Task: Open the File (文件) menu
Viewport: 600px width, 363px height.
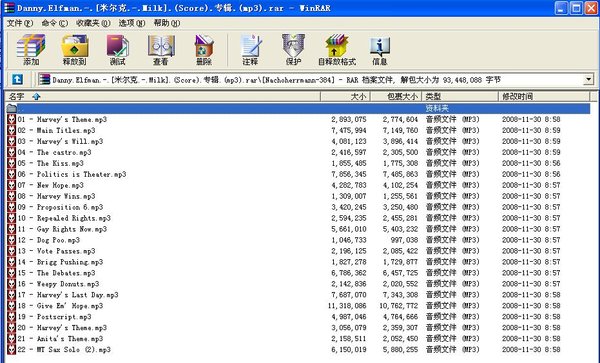Action: click(20, 23)
